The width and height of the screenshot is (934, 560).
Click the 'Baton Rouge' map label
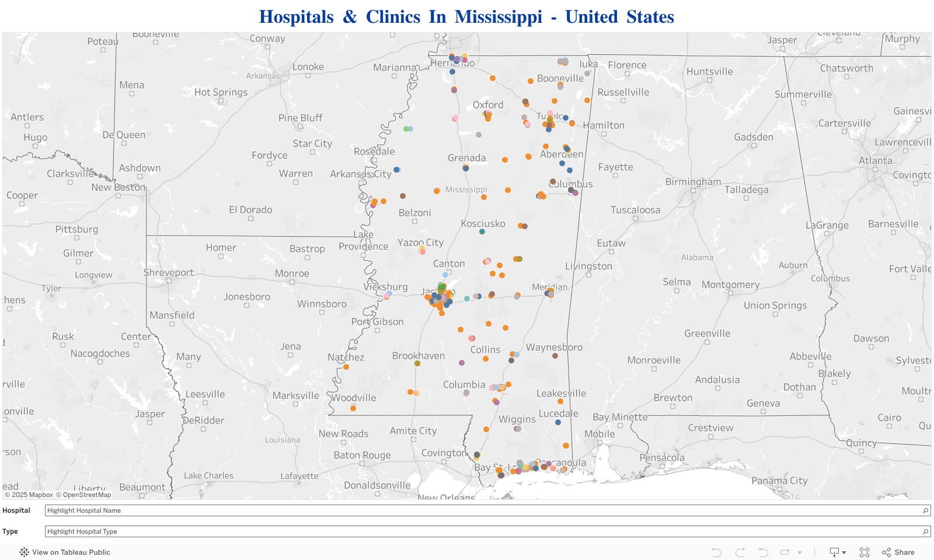[363, 455]
